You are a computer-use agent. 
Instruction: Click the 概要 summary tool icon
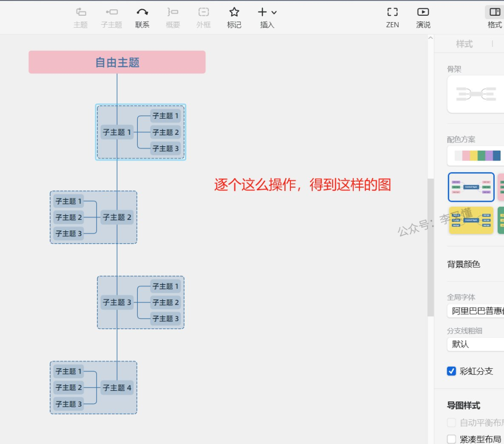tap(173, 13)
